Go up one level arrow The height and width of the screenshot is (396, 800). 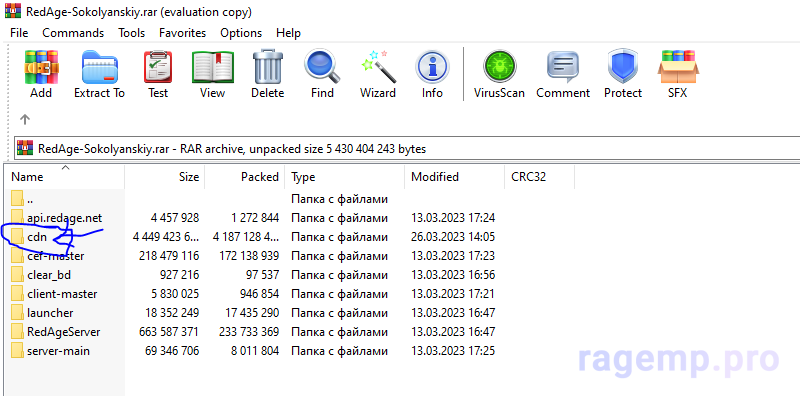(24, 119)
